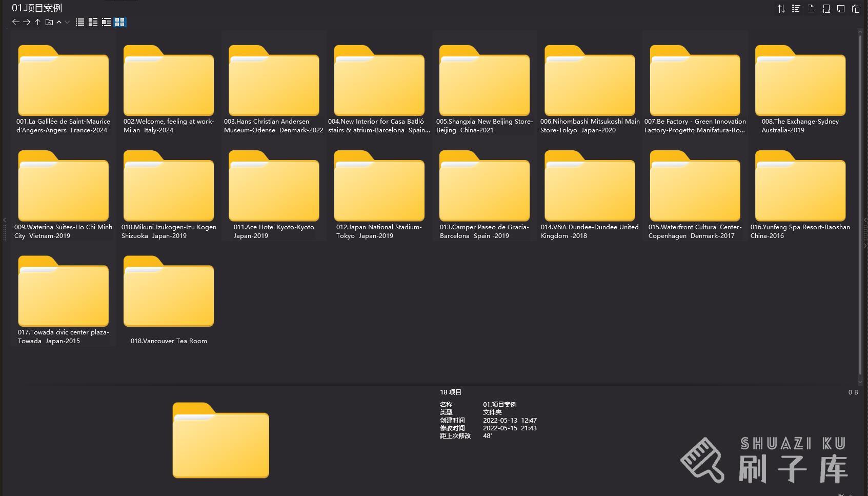Select the highlighted large thumbnails grid view
This screenshot has height=496, width=868.
(x=119, y=22)
